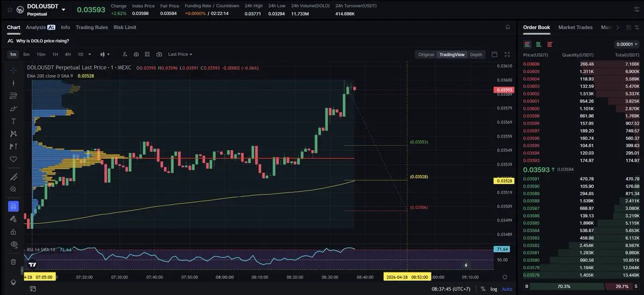Click the alert clock icon in chart toolbar
Viewport: 644px width, 295px height.
tap(136, 54)
